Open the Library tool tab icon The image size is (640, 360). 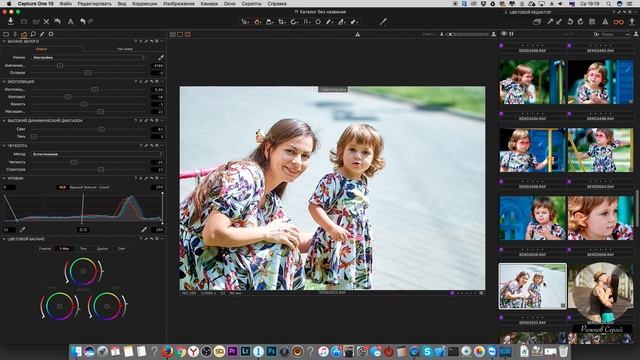point(6,34)
